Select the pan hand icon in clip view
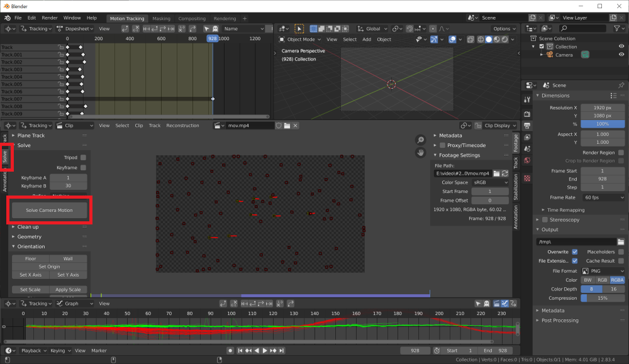629x364 pixels. [x=420, y=152]
